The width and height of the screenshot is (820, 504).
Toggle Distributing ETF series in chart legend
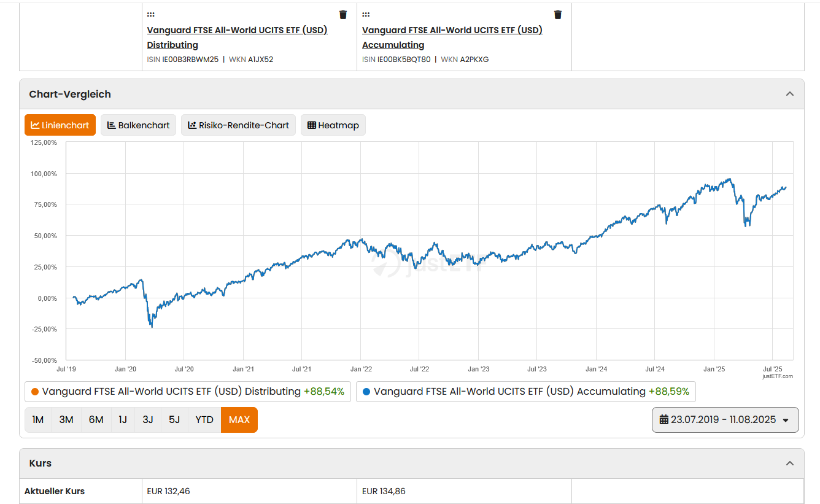[x=188, y=392]
